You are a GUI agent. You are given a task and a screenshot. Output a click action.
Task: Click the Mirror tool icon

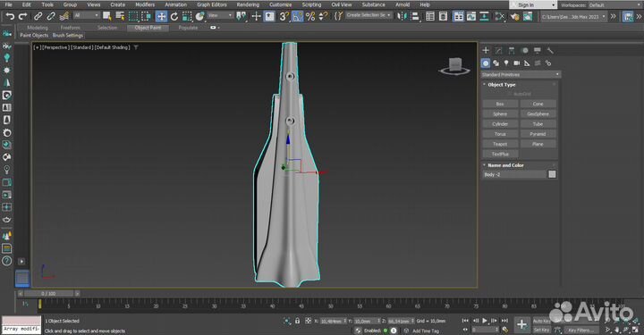402,16
